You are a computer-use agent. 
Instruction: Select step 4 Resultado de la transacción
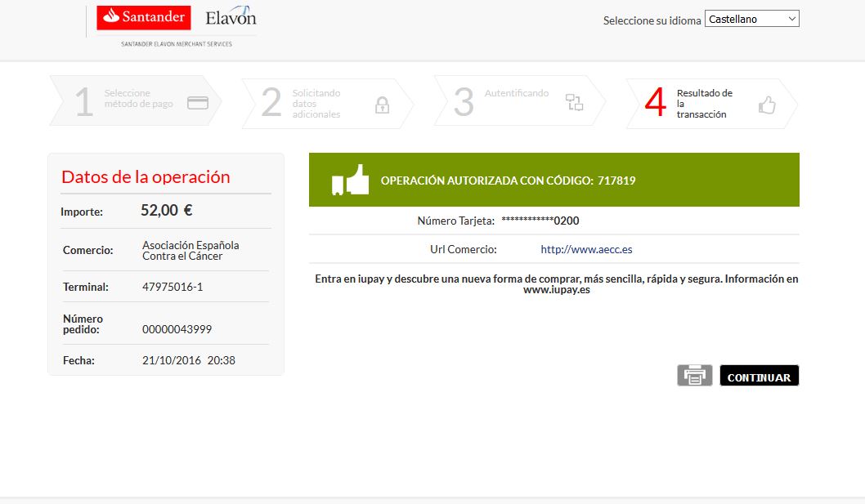click(x=704, y=104)
